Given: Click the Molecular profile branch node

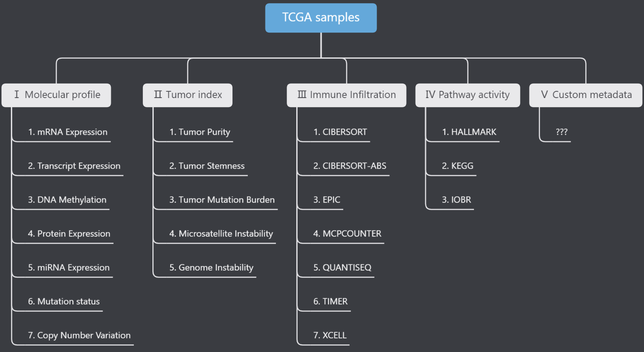Looking at the screenshot, I should point(57,95).
